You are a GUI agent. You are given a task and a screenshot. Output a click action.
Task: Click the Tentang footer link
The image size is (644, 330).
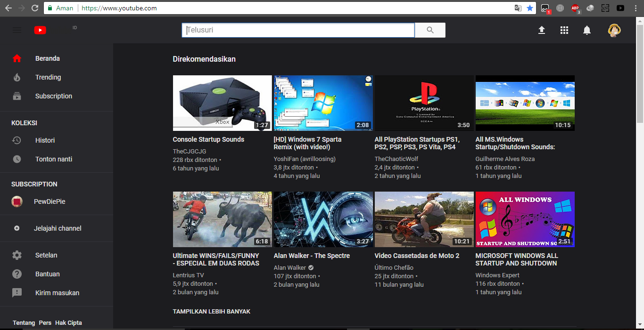pyautogui.click(x=24, y=323)
